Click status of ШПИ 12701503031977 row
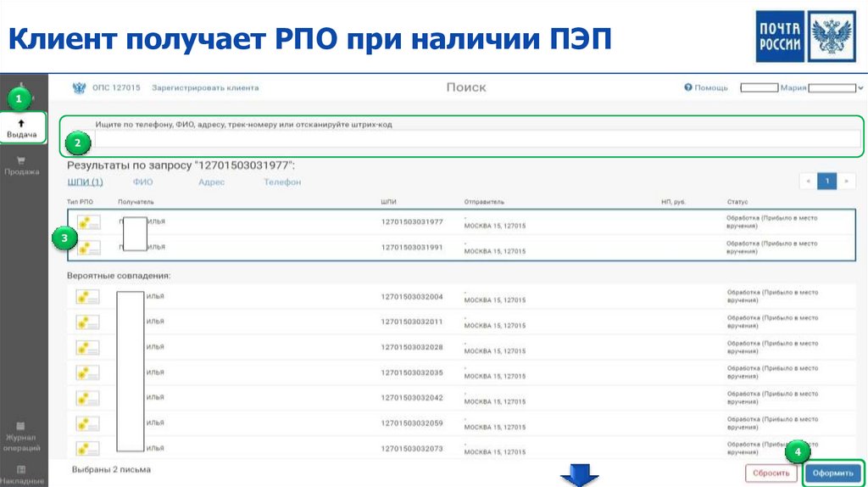The height and width of the screenshot is (487, 868). point(771,221)
